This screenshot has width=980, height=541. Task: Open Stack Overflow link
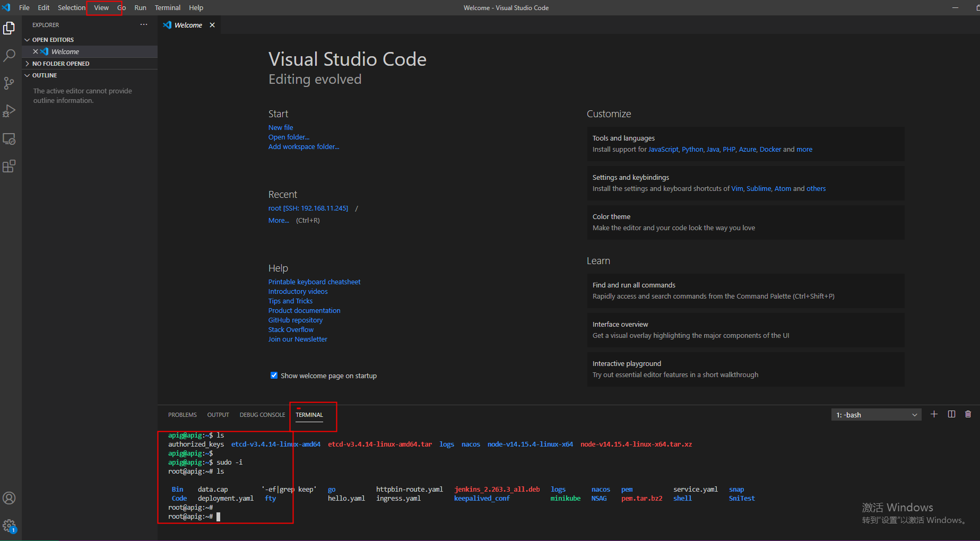pos(291,329)
